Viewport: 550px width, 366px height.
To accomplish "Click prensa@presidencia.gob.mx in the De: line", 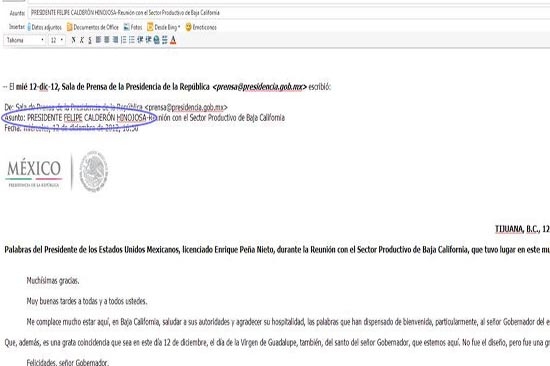I will (x=186, y=107).
